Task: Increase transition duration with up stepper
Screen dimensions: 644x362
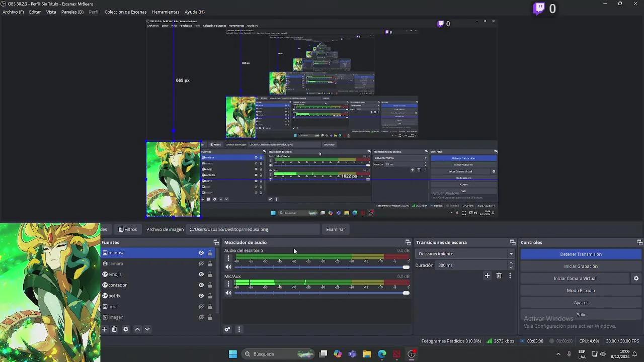Action: point(511,263)
